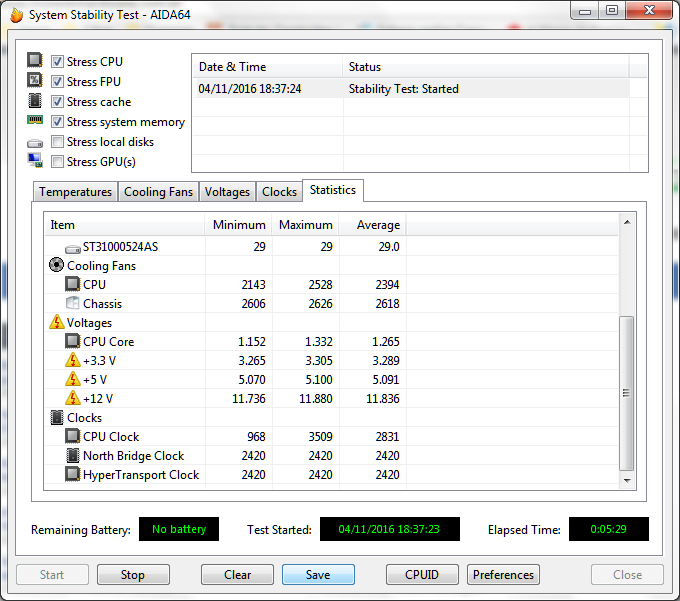Enable the Stress local disks checkbox

57,141
